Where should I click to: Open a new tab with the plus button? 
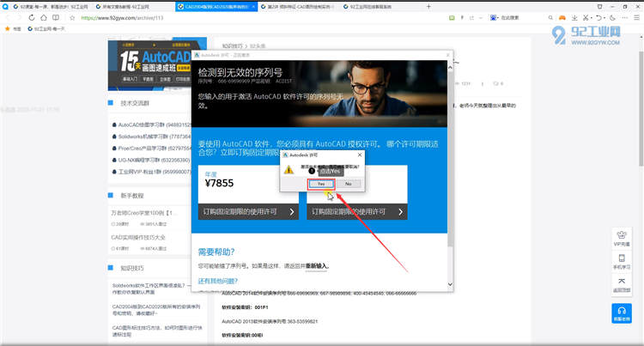coord(428,7)
